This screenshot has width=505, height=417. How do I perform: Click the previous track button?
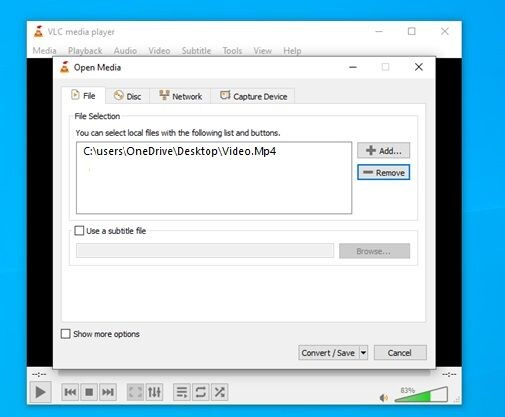tap(70, 392)
